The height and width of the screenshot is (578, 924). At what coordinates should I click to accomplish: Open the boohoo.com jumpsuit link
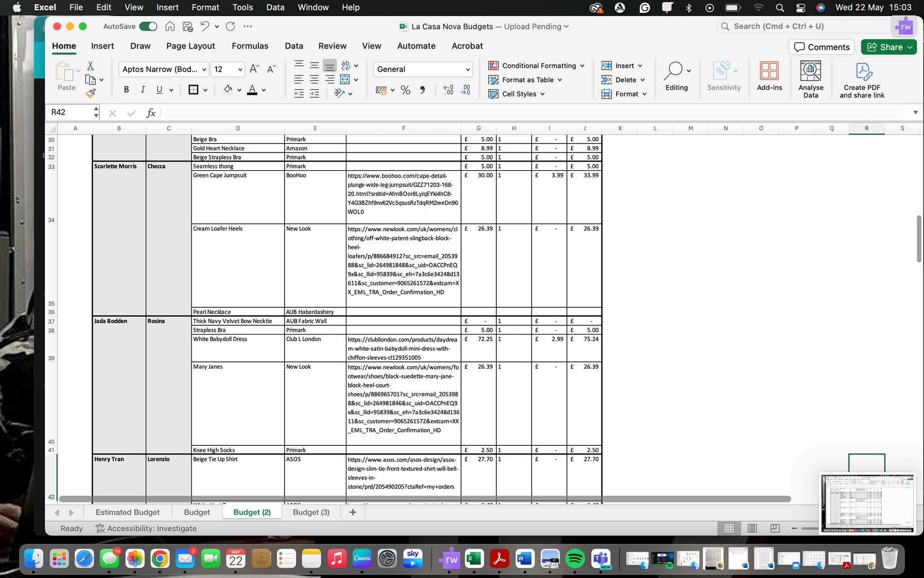click(403, 193)
